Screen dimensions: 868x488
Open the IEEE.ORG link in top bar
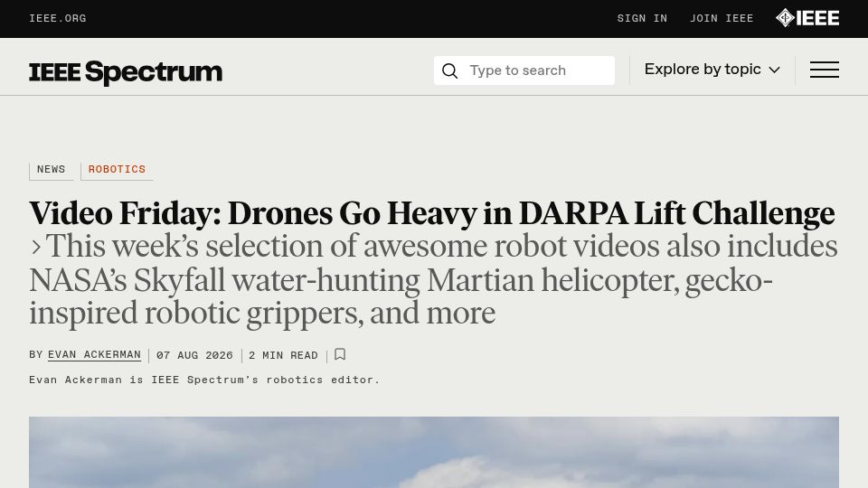tap(58, 19)
